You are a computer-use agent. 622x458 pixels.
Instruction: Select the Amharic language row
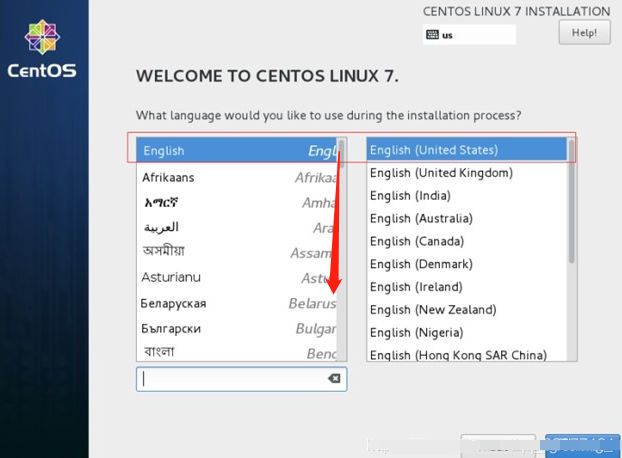point(237,202)
